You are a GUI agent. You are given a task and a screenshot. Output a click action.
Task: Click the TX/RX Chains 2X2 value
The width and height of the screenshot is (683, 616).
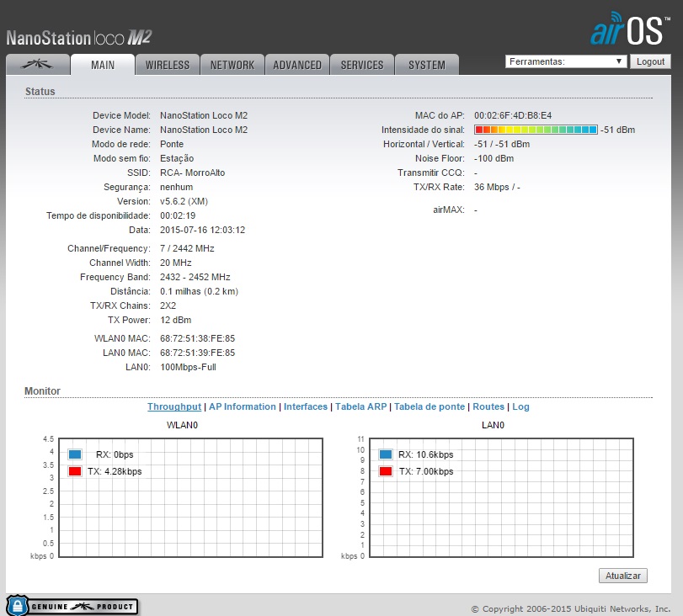[168, 305]
